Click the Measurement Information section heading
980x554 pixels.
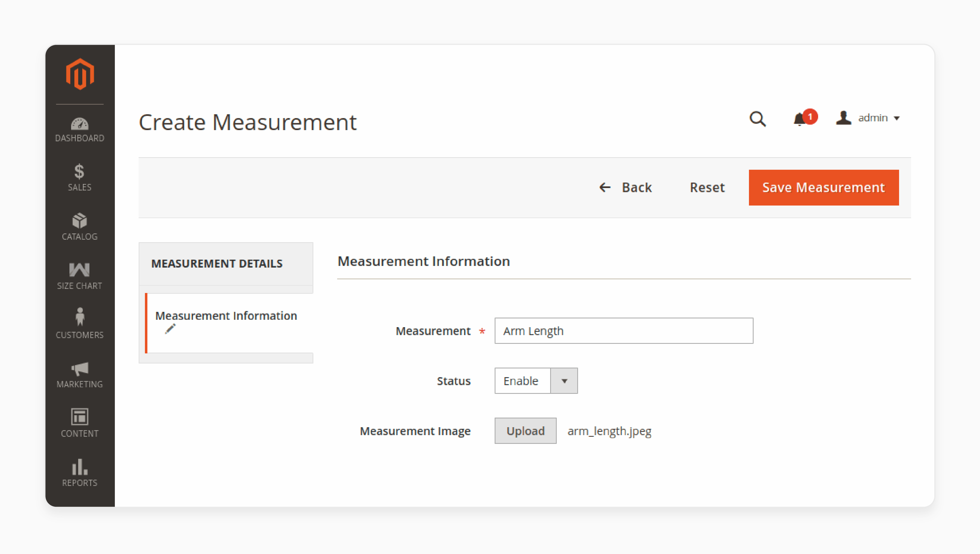(x=424, y=261)
